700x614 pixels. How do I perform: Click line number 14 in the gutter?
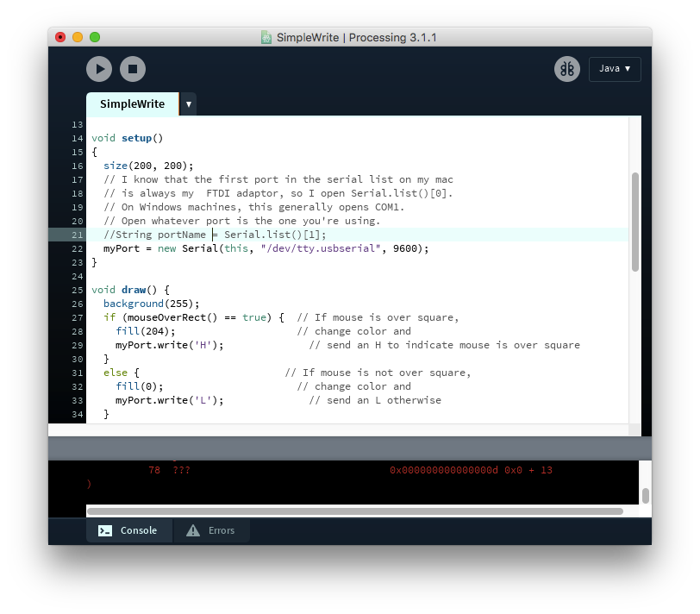[x=78, y=139]
